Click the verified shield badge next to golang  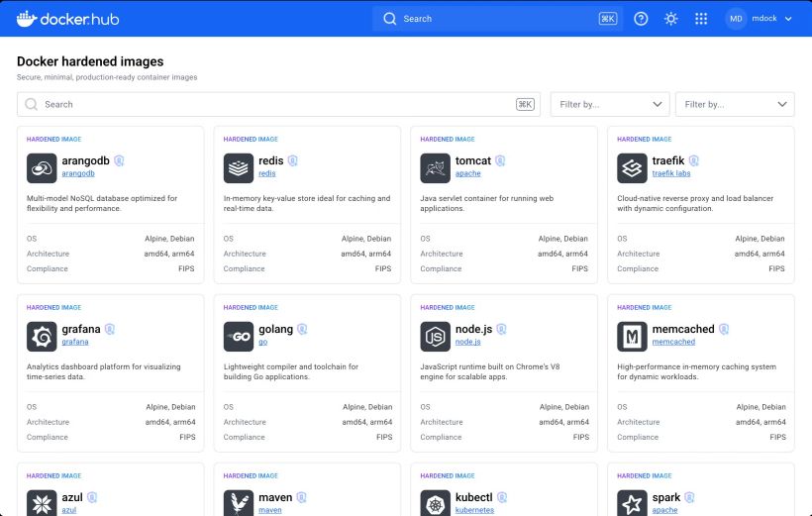pyautogui.click(x=302, y=329)
